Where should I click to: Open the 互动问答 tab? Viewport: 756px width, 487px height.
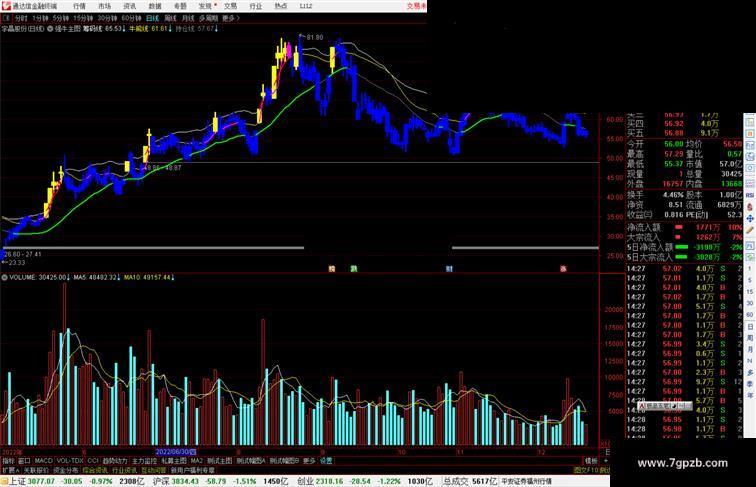click(x=154, y=470)
